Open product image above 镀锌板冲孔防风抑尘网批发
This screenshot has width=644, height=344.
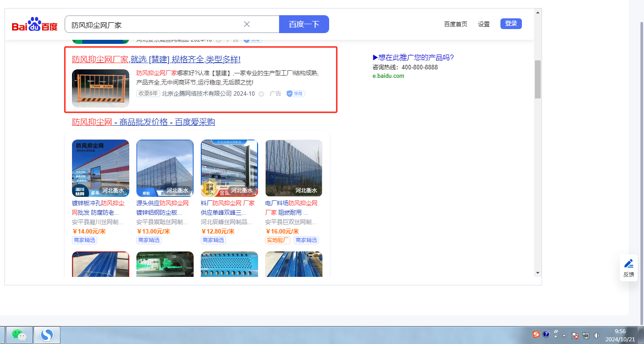[101, 168]
